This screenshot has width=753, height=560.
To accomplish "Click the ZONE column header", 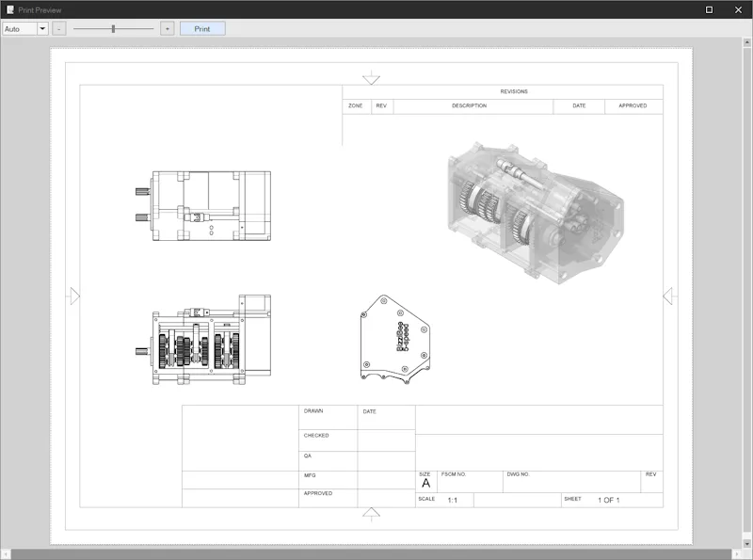I will 356,105.
